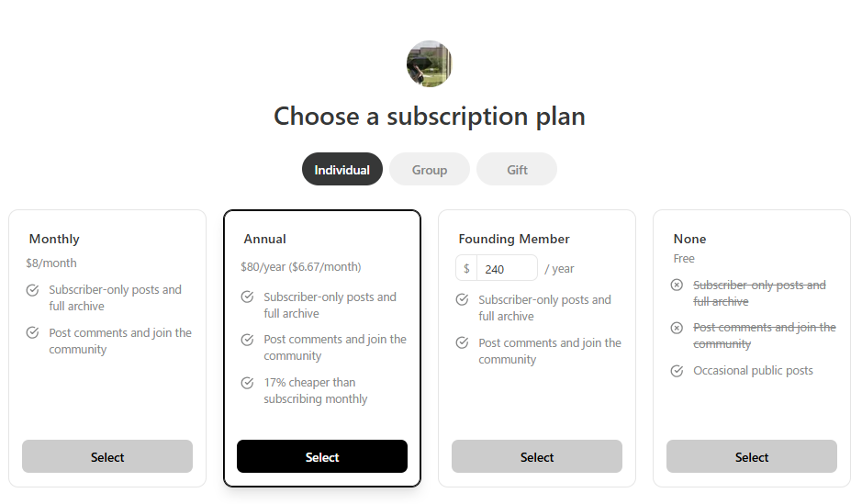Click the circular profile avatar image

tap(430, 63)
